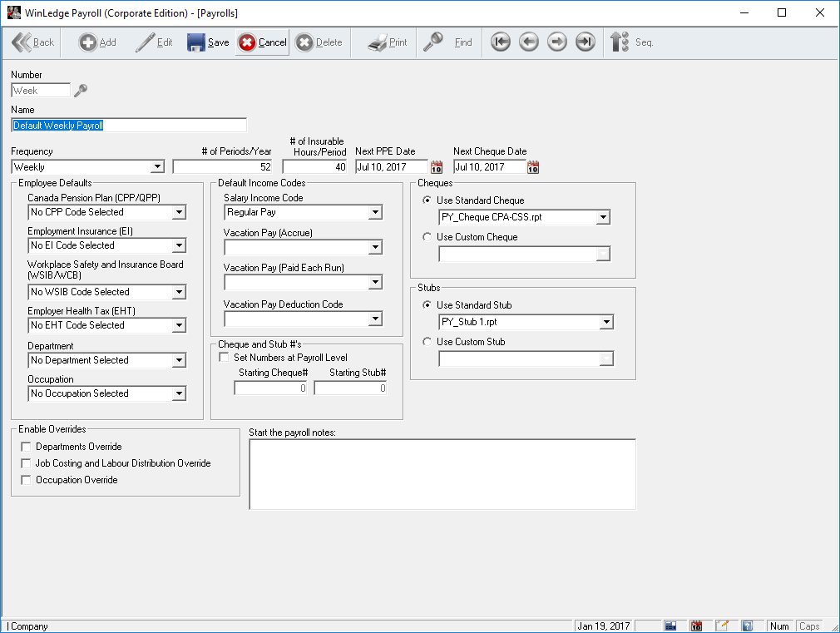The width and height of the screenshot is (840, 633).
Task: Go to the next record arrow
Action: click(557, 42)
